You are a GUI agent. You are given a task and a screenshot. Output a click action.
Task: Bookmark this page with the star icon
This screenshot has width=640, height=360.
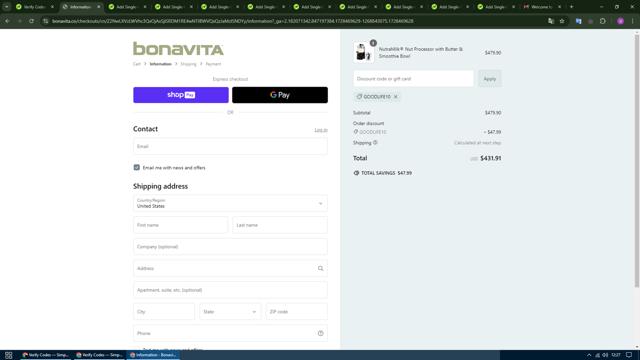pos(562,21)
